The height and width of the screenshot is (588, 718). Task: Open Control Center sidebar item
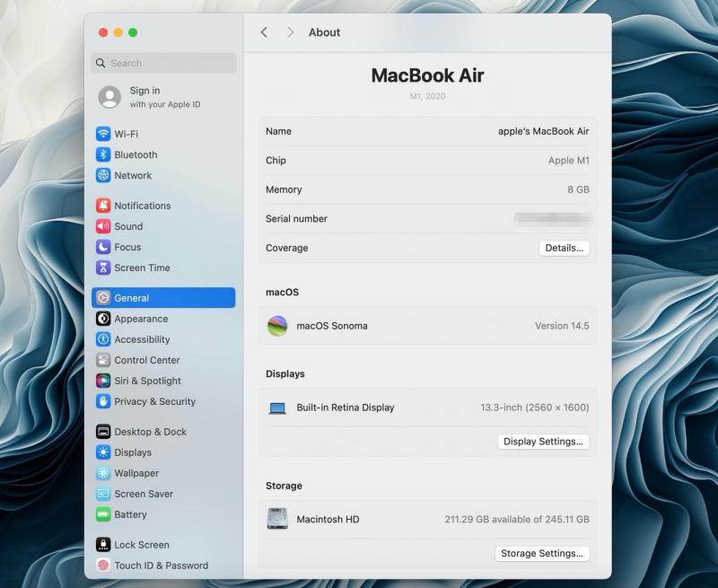[146, 360]
